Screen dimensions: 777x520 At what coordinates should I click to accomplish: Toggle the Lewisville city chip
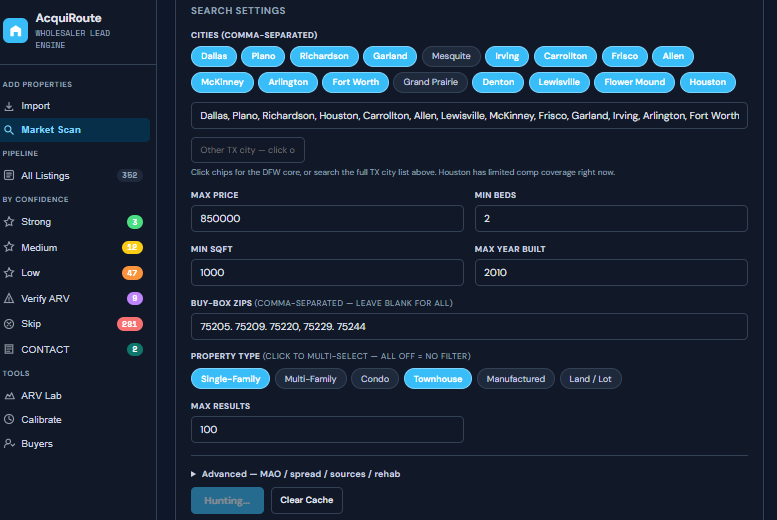(559, 82)
